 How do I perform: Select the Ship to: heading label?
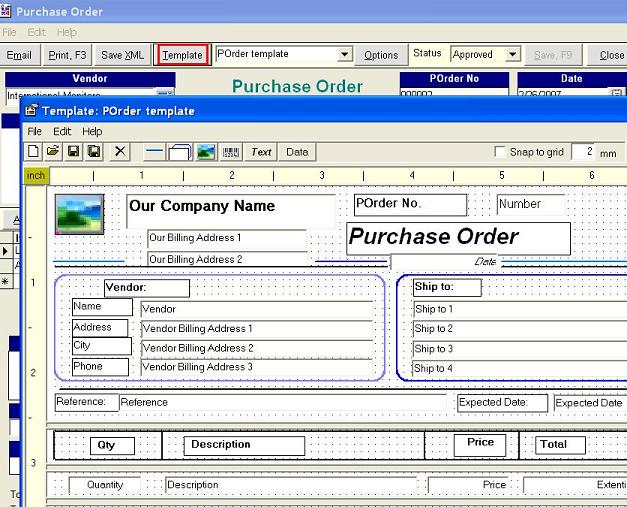[x=447, y=287]
